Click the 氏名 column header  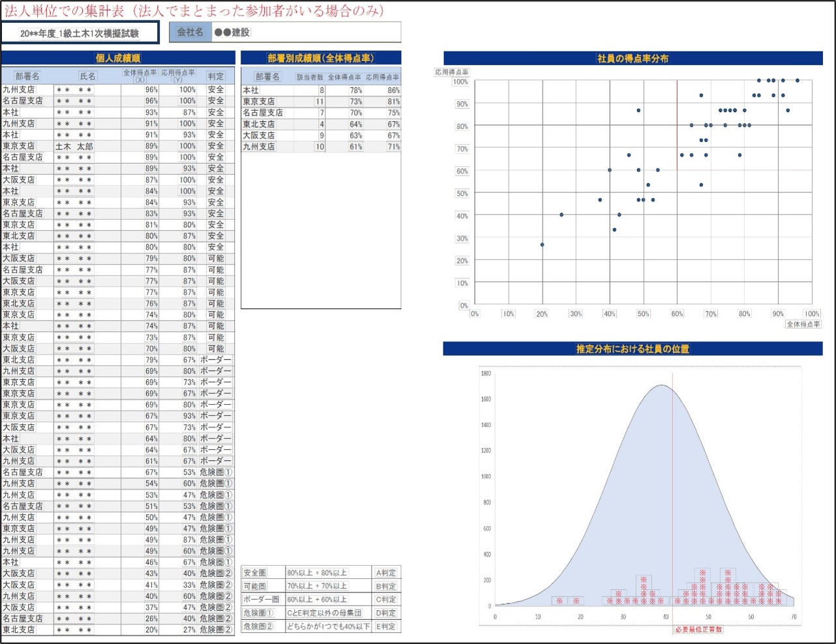coord(87,76)
